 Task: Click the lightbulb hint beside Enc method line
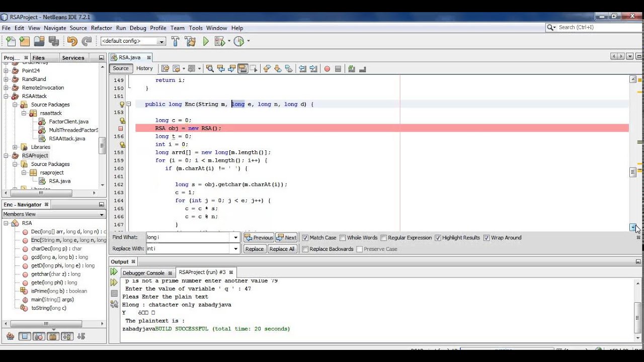[121, 104]
